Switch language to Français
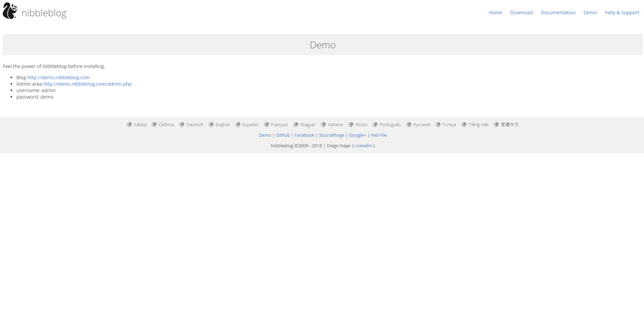Viewport: 644px width, 319px height. tap(279, 125)
